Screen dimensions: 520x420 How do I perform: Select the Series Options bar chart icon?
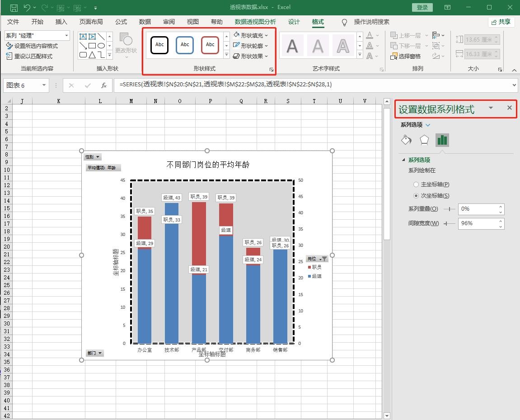tap(442, 140)
